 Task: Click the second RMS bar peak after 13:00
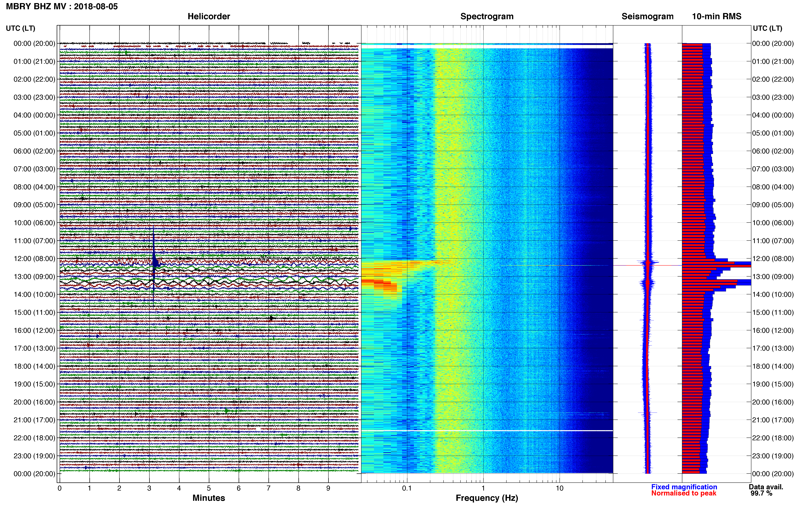coord(716,283)
